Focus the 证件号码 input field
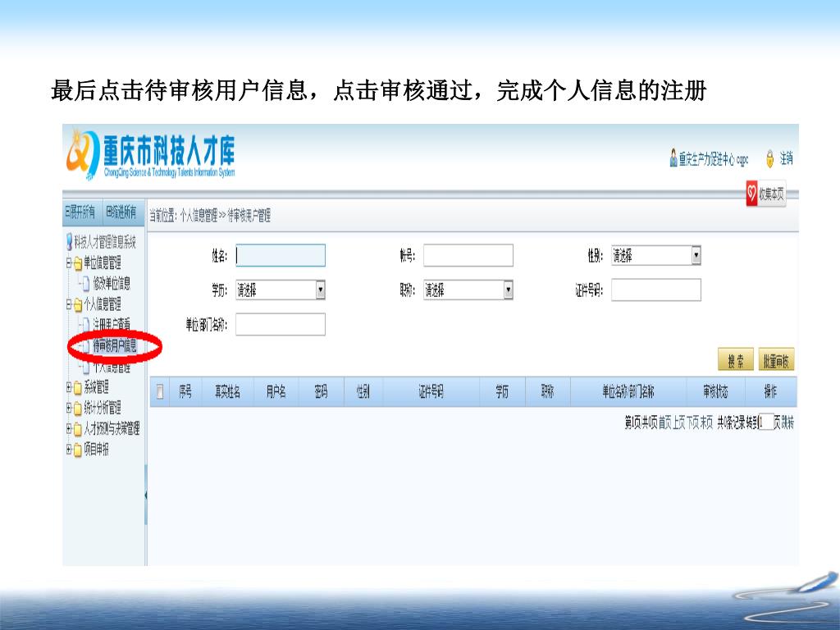The height and width of the screenshot is (630, 840). (656, 290)
